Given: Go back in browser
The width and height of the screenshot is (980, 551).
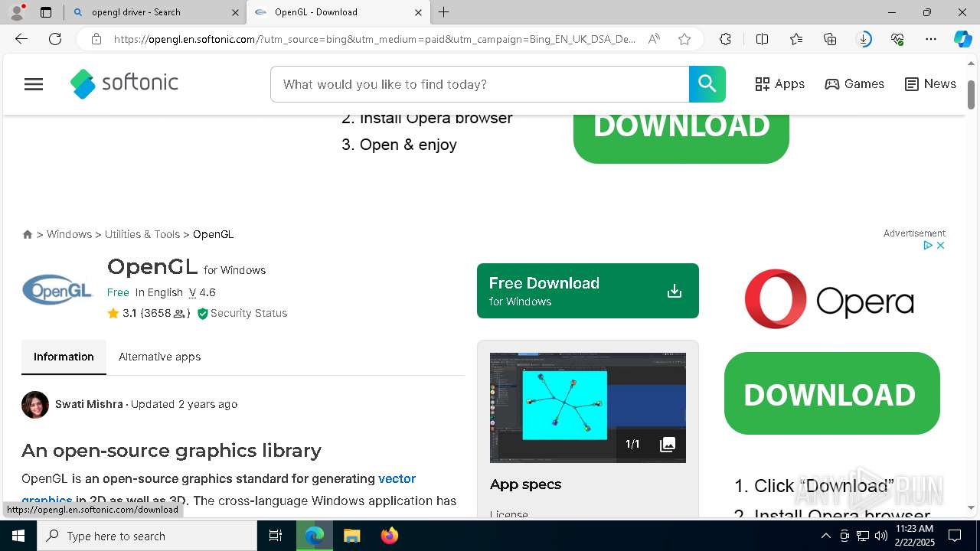Looking at the screenshot, I should [21, 39].
